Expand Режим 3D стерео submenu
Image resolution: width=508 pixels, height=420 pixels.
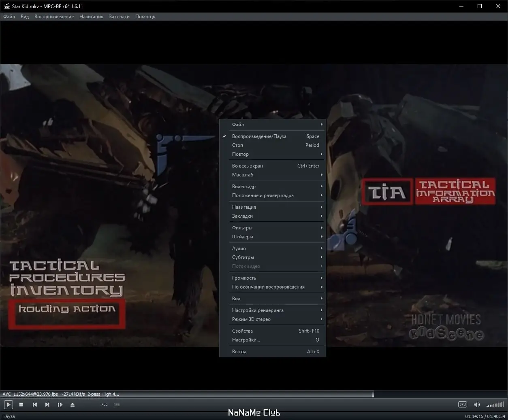(273, 319)
